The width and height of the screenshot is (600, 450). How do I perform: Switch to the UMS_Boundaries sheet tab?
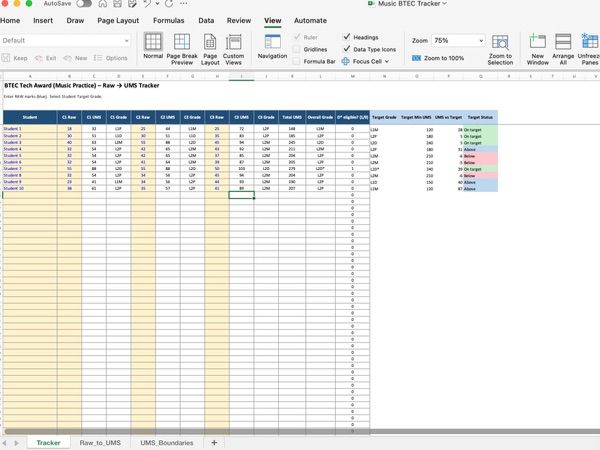tap(167, 443)
